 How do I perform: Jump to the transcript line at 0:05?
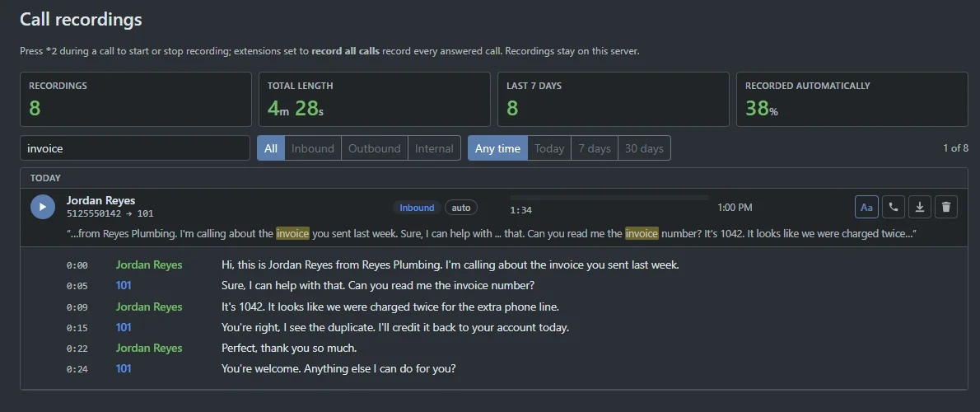[77, 286]
